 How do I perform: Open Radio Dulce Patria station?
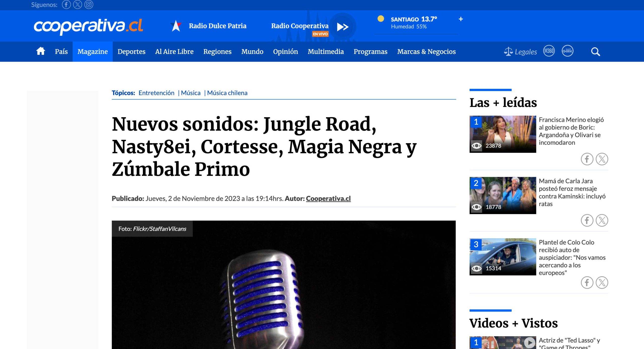click(x=217, y=26)
